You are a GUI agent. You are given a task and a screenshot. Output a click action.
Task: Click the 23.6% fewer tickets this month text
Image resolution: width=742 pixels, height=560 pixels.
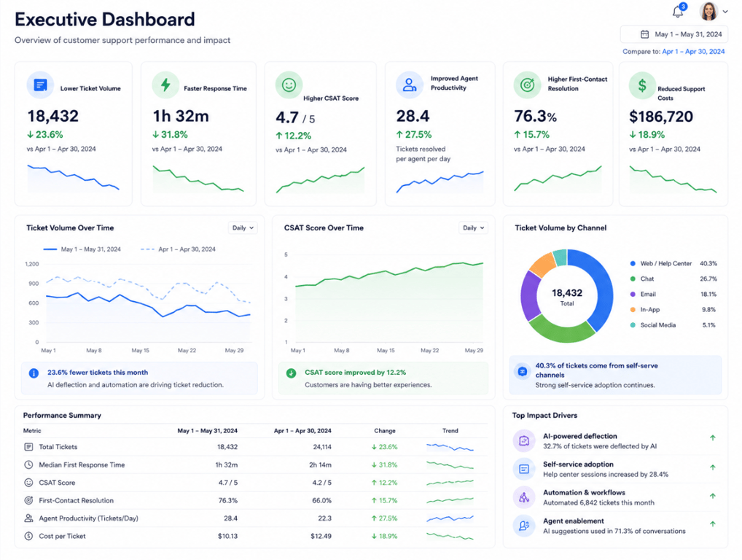98,373
